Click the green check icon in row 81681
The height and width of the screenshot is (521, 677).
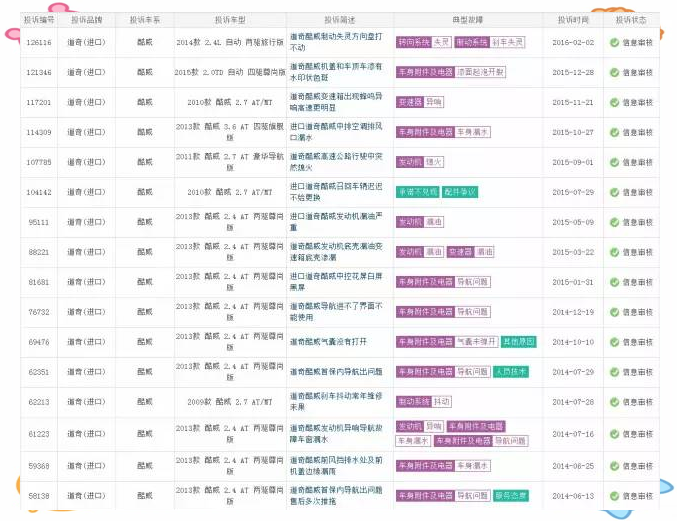pos(614,282)
